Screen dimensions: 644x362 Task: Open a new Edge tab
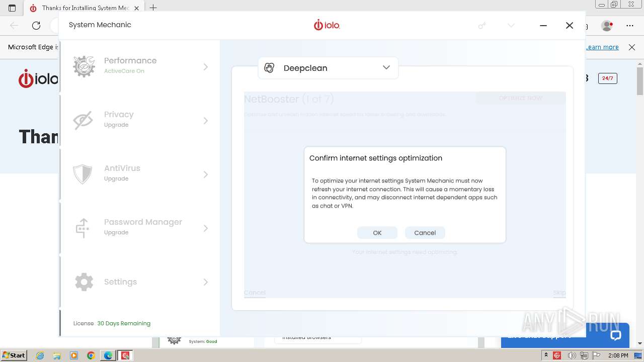153,8
